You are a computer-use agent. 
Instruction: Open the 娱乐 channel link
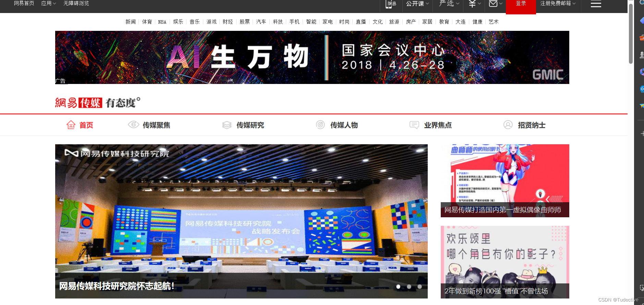(178, 22)
